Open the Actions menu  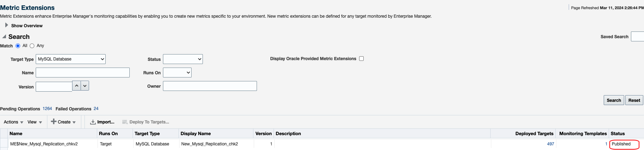13,122
